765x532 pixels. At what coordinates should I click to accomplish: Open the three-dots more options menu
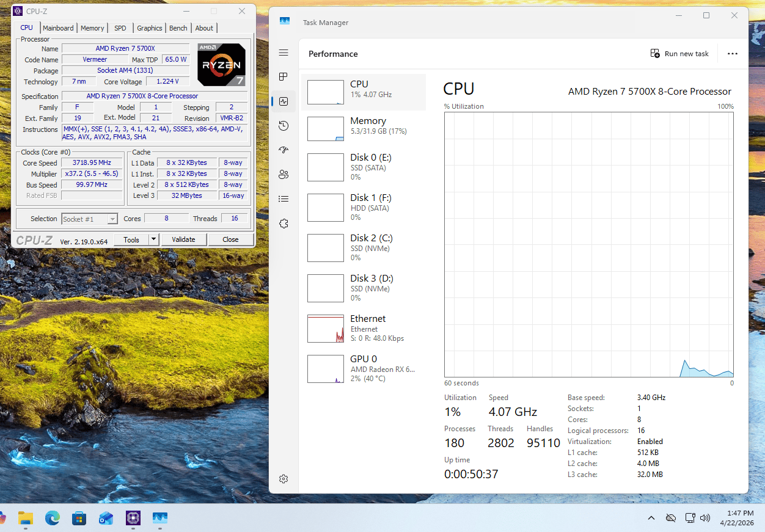click(733, 54)
